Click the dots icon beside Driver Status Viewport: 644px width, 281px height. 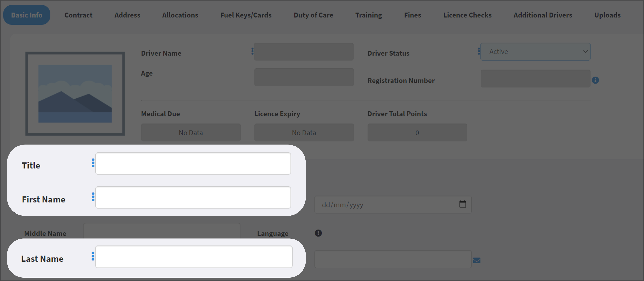pos(479,51)
